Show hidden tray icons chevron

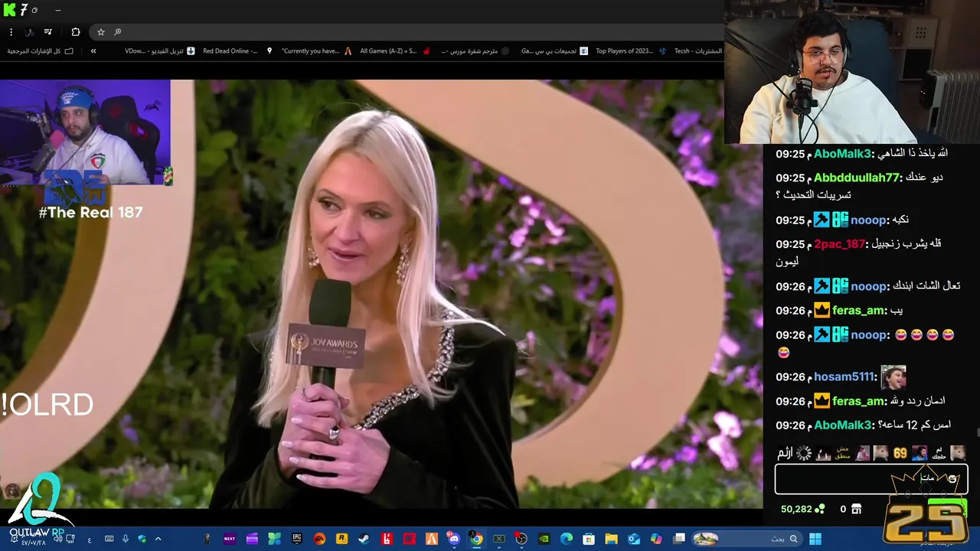[158, 539]
